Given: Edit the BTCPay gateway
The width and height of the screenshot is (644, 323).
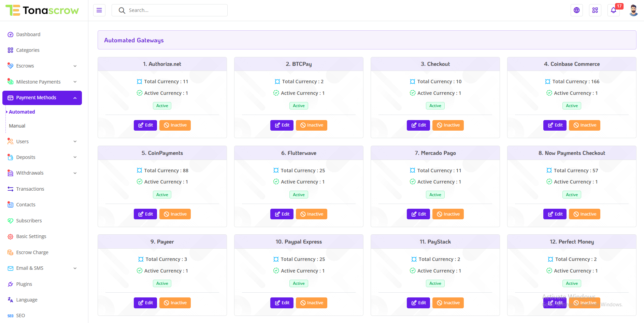Looking at the screenshot, I should [x=282, y=125].
